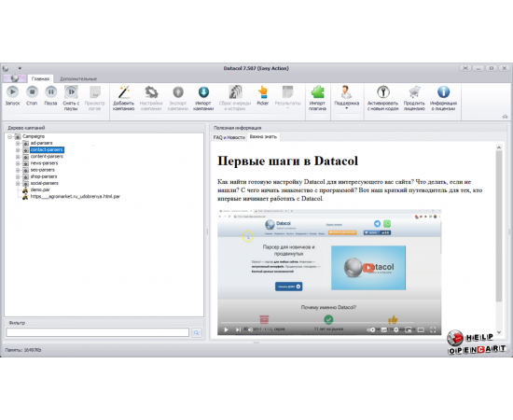
Task: Click the Стоп stop icon
Action: 32,91
